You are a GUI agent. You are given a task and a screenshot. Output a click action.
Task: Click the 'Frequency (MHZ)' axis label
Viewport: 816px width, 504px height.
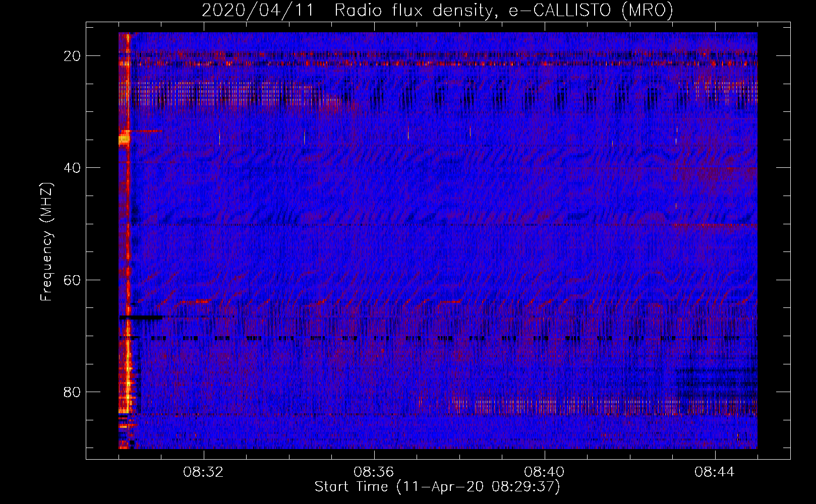(46, 242)
